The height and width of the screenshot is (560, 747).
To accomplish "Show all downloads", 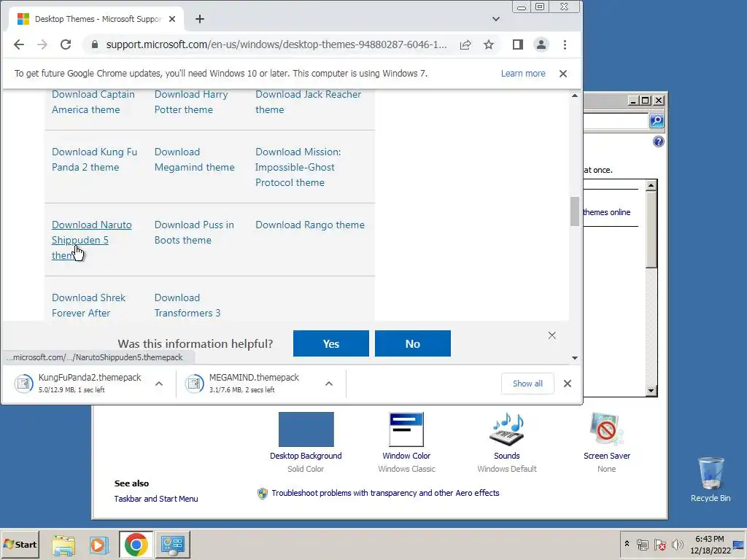I will (x=527, y=384).
